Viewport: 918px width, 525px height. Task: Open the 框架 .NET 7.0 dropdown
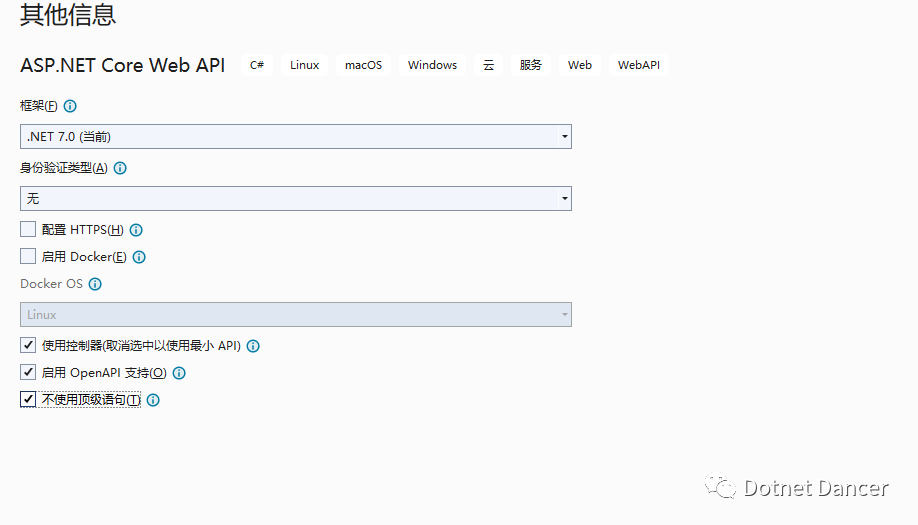tap(296, 136)
